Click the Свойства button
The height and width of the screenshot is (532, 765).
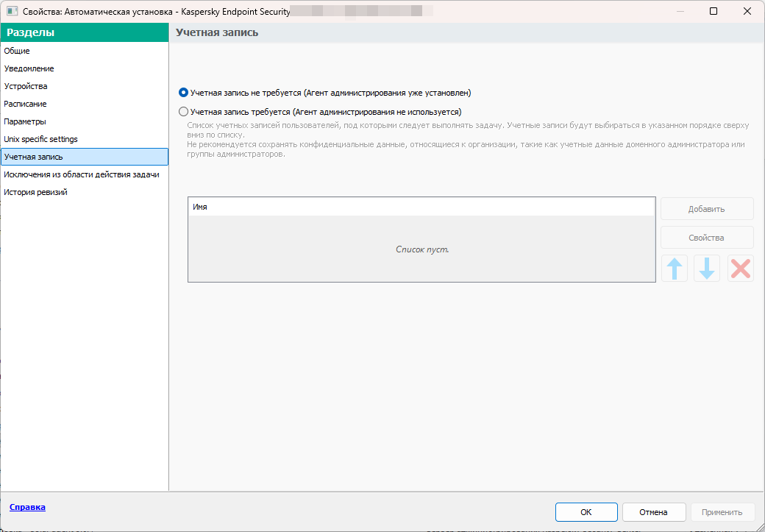click(x=706, y=238)
